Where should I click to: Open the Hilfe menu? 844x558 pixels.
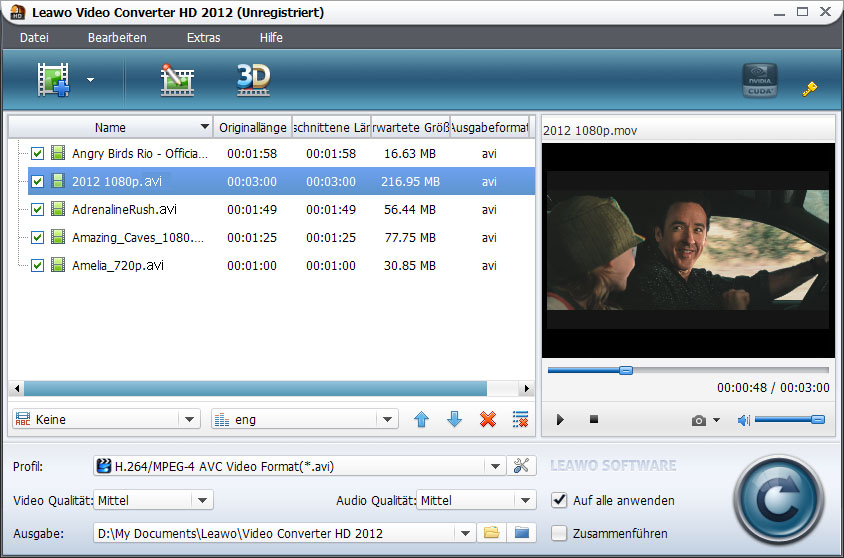click(271, 38)
